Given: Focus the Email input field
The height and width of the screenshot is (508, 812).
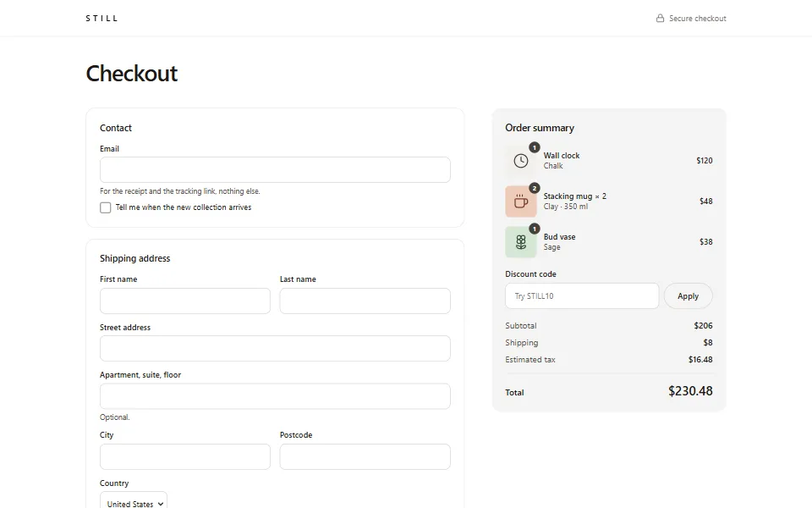Looking at the screenshot, I should click(275, 169).
